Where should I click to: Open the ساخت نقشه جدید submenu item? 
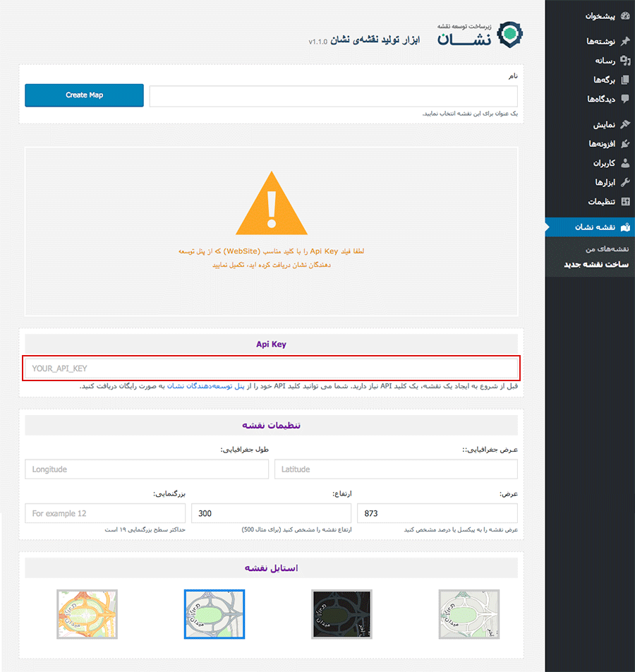point(596,265)
